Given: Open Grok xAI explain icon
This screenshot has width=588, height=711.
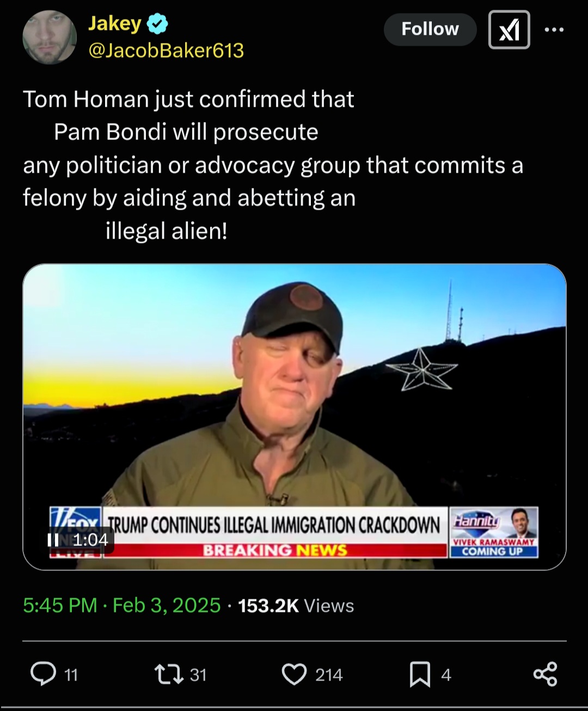Looking at the screenshot, I should 509,29.
